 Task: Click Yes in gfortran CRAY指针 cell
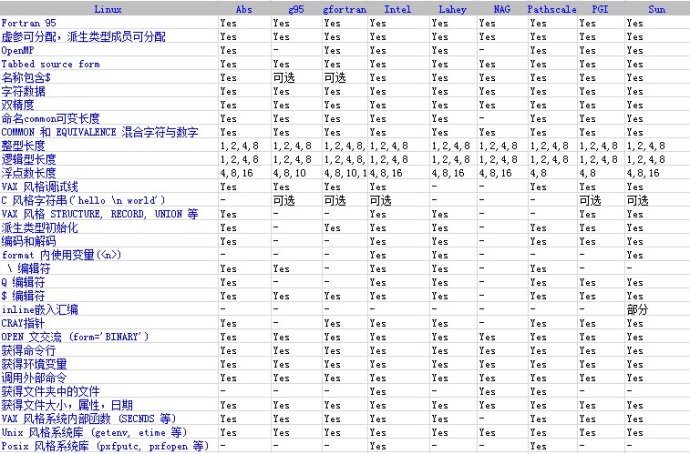pos(332,323)
